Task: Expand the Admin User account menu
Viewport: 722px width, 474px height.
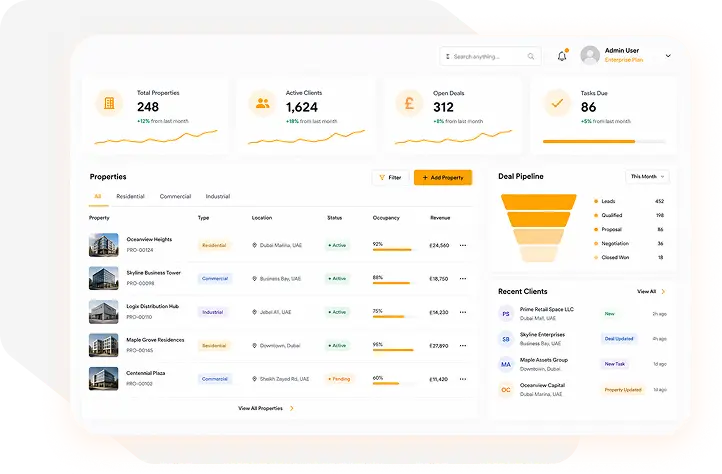Action: point(668,56)
